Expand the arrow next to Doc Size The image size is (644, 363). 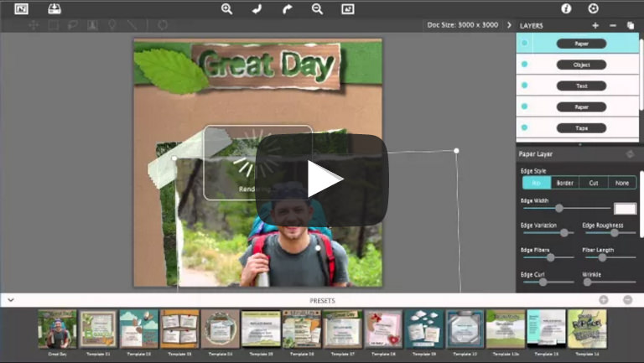pos(509,25)
